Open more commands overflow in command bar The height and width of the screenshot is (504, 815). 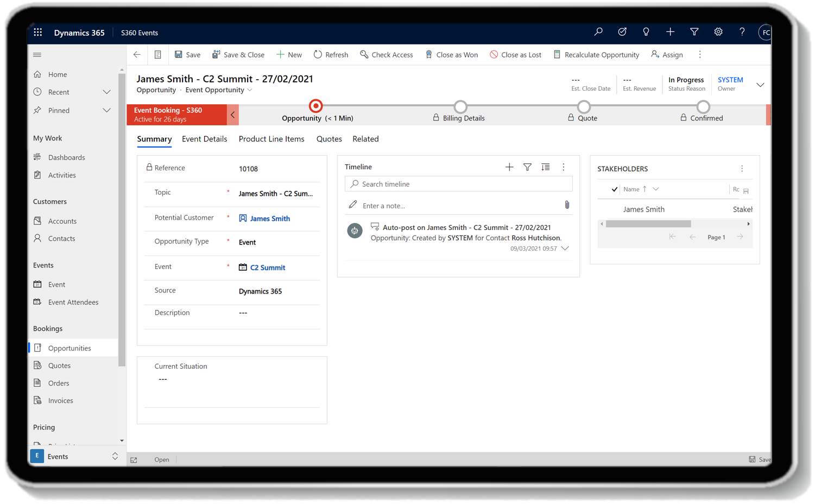click(x=700, y=55)
